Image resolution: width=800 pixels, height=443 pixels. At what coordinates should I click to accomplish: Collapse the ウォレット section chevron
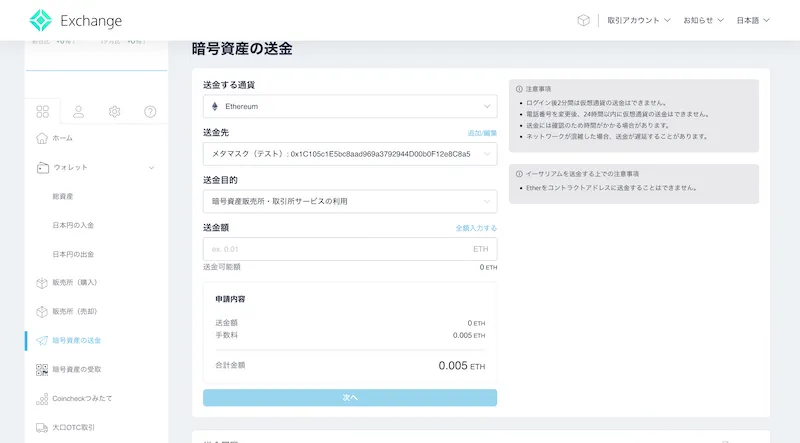151,167
